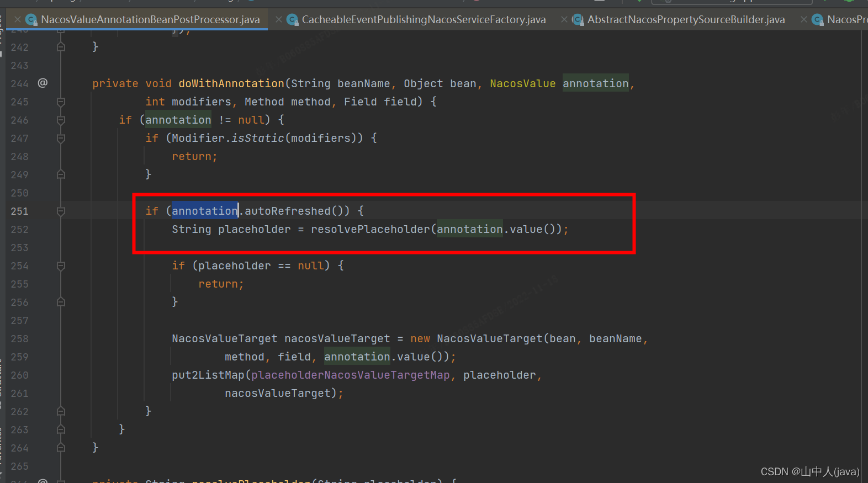Click the Field type on line 245
This screenshot has height=483, width=868.
(x=361, y=102)
